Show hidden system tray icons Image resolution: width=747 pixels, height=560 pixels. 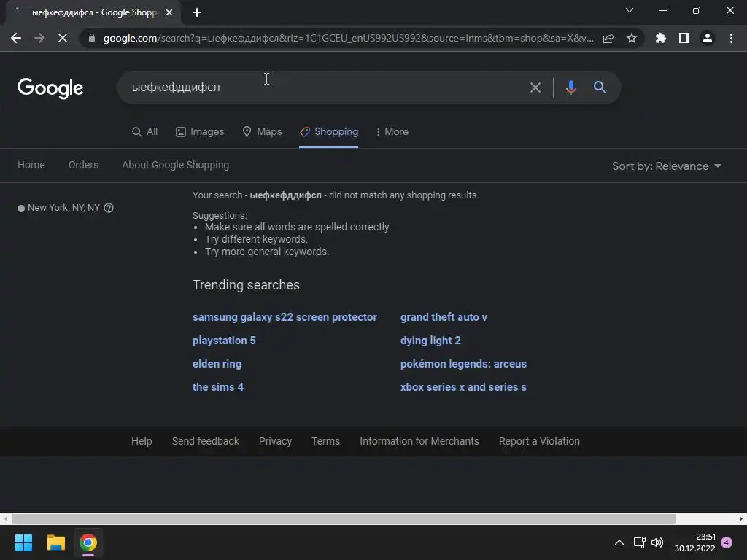(619, 542)
